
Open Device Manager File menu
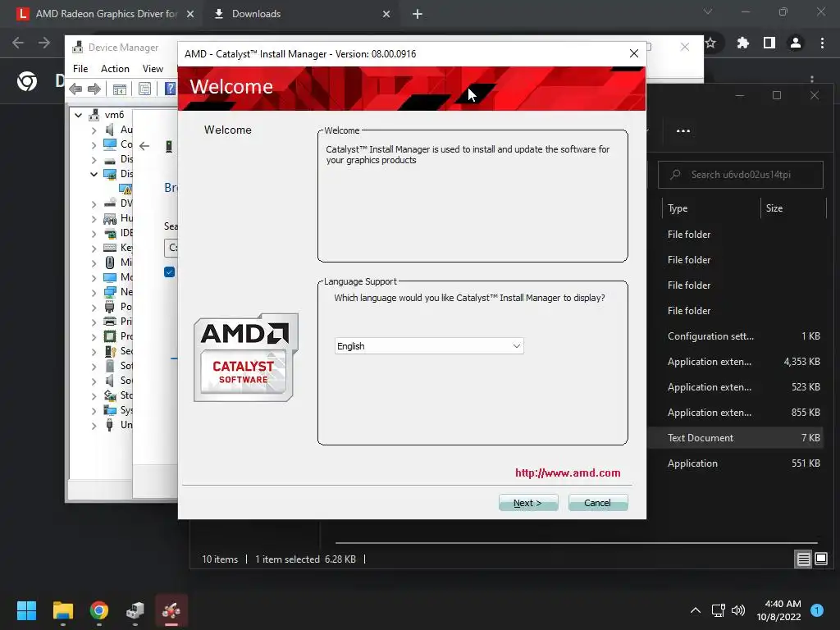tap(80, 69)
